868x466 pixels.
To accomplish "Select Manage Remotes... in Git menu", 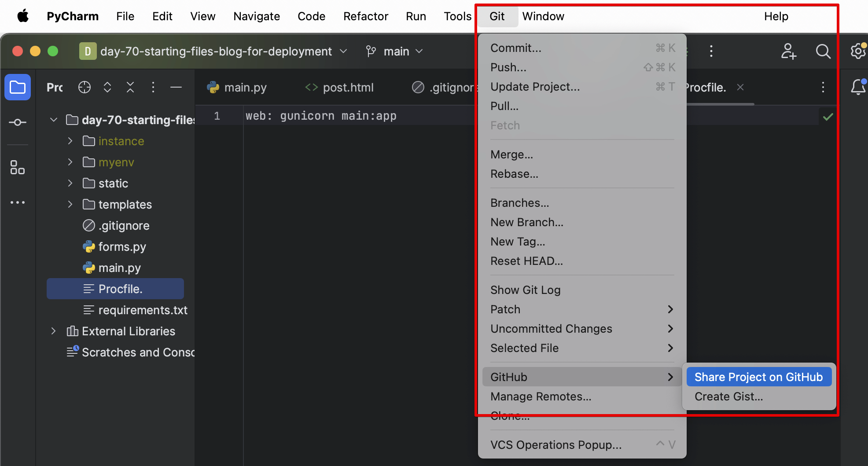I will [582, 396].
